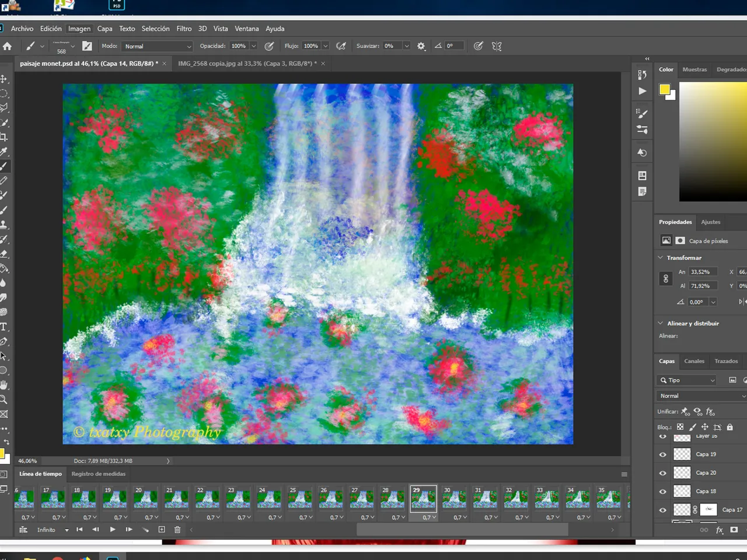This screenshot has width=747, height=560.
Task: Select the Hand tool
Action: [x=4, y=385]
